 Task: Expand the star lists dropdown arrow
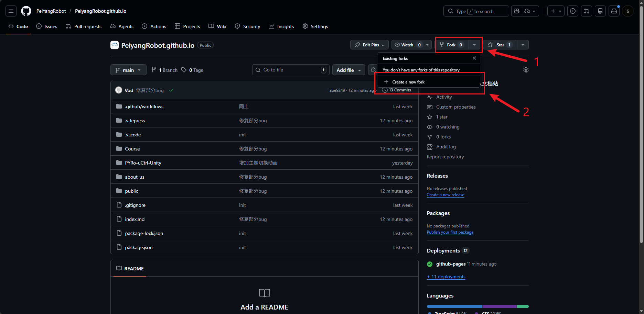523,45
